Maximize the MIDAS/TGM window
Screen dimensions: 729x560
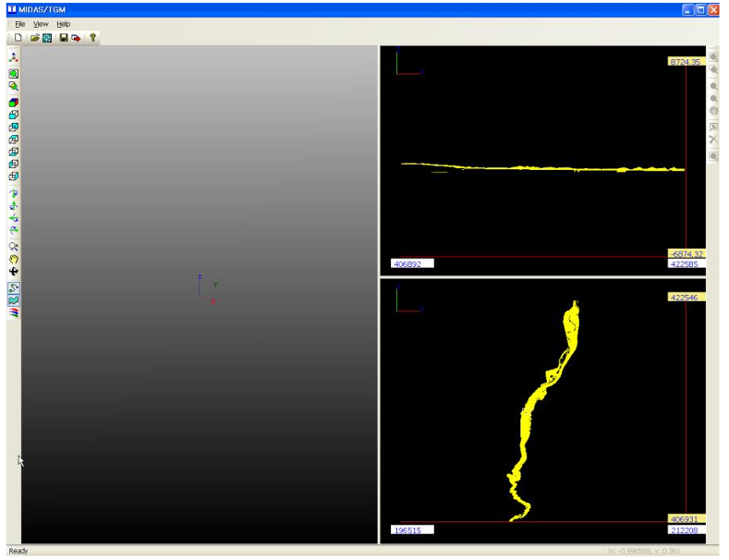click(x=700, y=9)
